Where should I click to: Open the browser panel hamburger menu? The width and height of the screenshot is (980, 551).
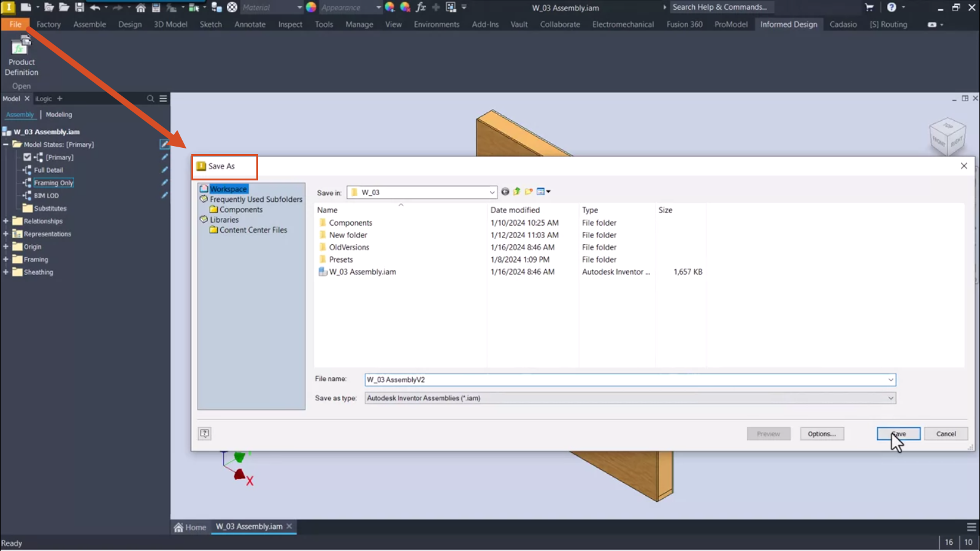pyautogui.click(x=163, y=98)
